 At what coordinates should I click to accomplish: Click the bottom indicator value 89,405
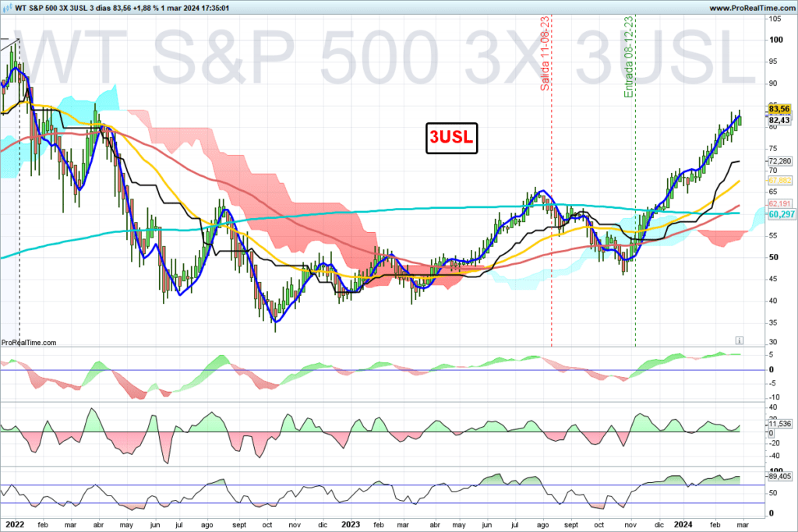pos(779,477)
